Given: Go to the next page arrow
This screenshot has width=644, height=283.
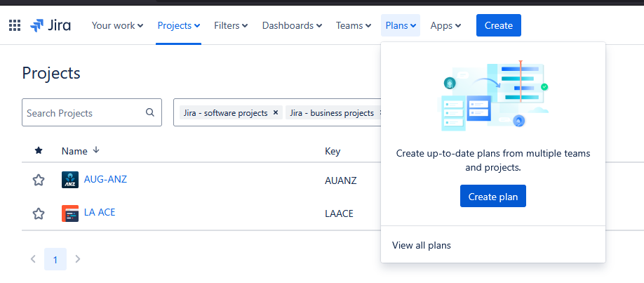Looking at the screenshot, I should (78, 259).
